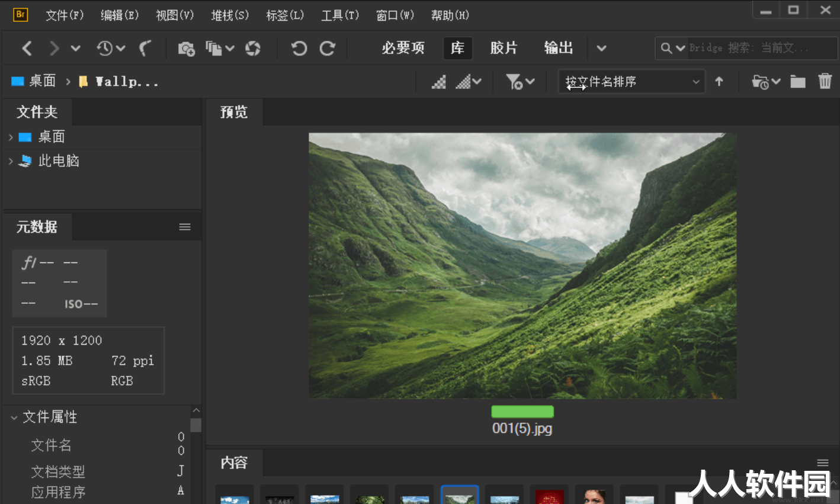
Task: Collapse the 文件属性 section
Action: tap(14, 418)
